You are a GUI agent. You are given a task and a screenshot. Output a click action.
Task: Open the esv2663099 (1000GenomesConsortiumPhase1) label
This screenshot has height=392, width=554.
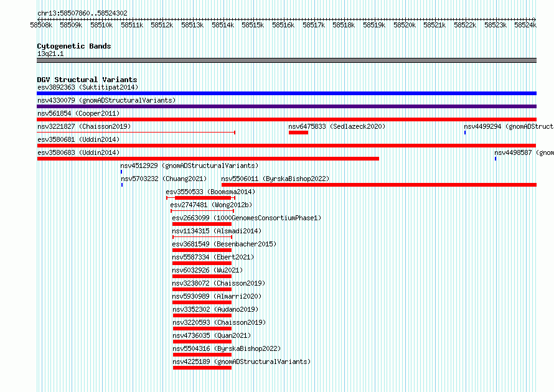pyautogui.click(x=246, y=218)
